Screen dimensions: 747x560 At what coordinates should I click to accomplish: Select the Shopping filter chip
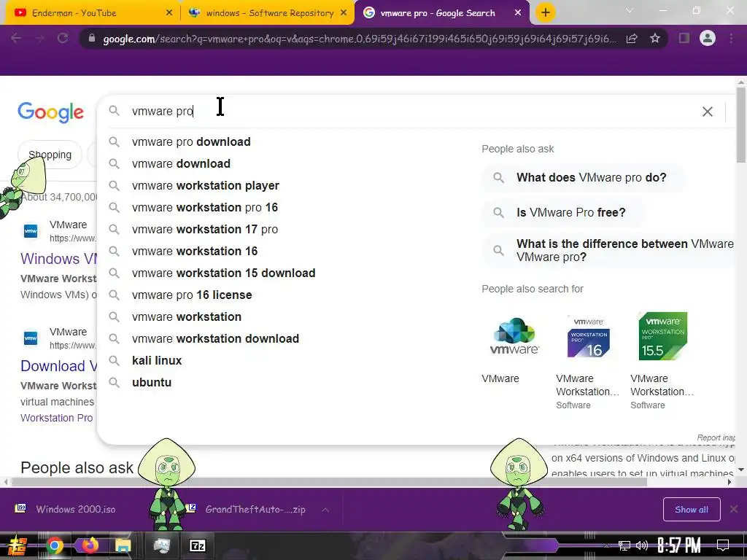(50, 155)
